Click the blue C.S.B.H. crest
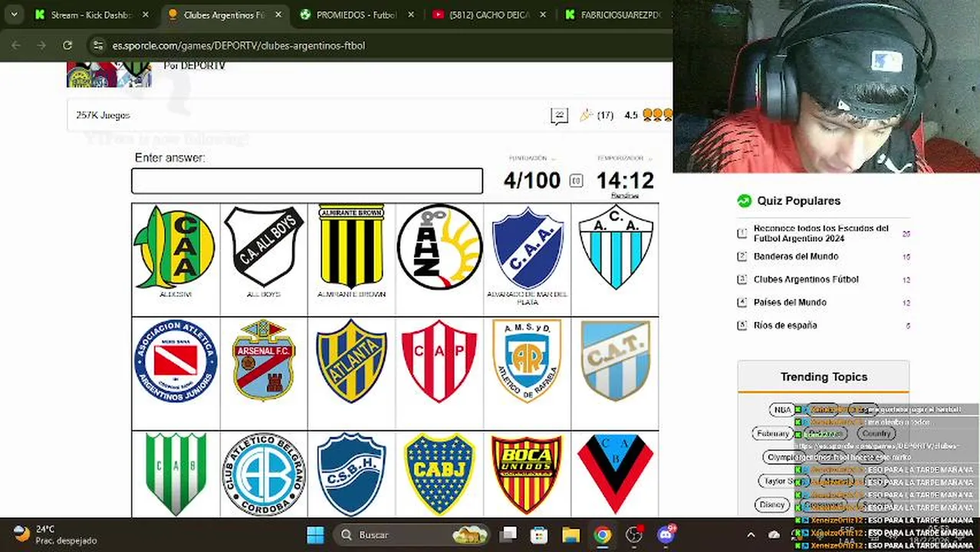This screenshot has height=552, width=980. pos(351,475)
